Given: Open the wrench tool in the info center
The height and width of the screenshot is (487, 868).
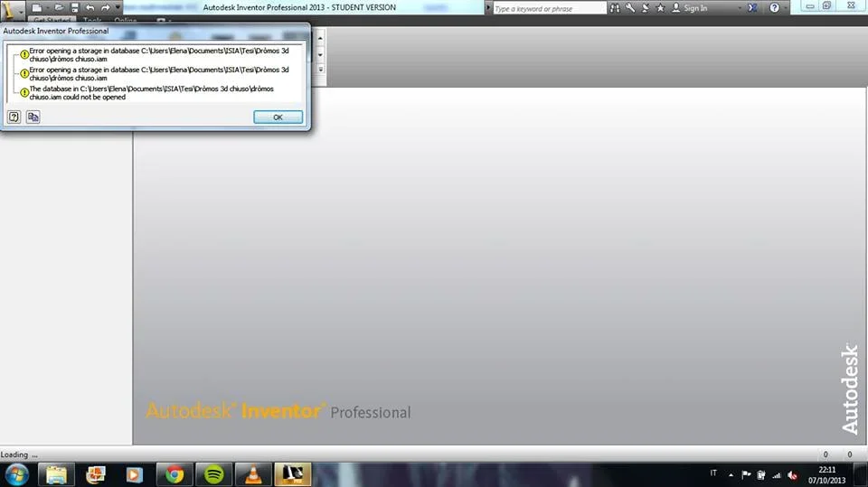Looking at the screenshot, I should point(630,8).
